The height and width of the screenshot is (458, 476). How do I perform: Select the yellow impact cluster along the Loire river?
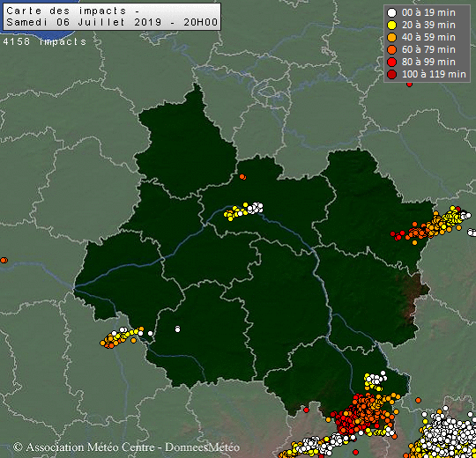coord(235,211)
